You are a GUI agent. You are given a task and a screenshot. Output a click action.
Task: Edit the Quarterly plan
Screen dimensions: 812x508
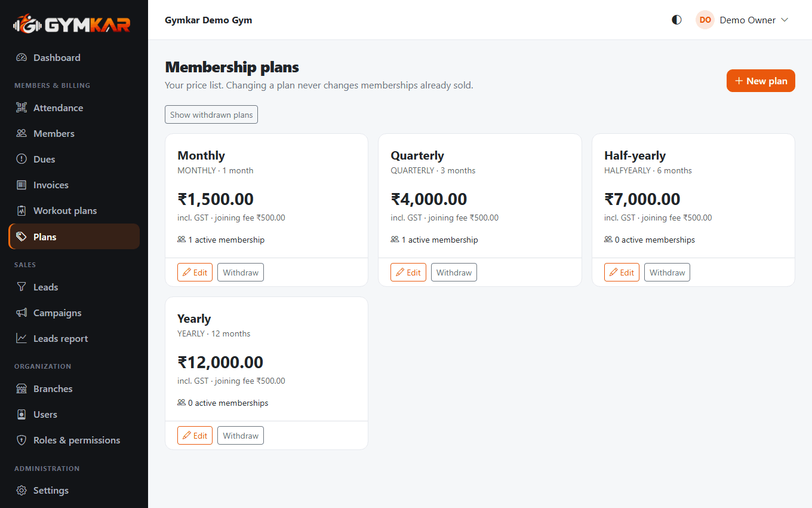408,273
